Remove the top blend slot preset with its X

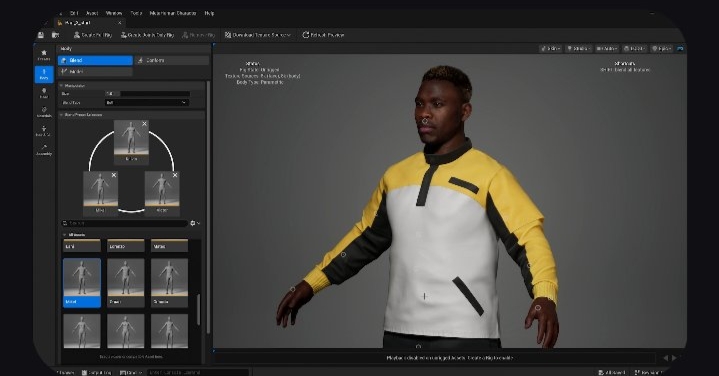[144, 124]
